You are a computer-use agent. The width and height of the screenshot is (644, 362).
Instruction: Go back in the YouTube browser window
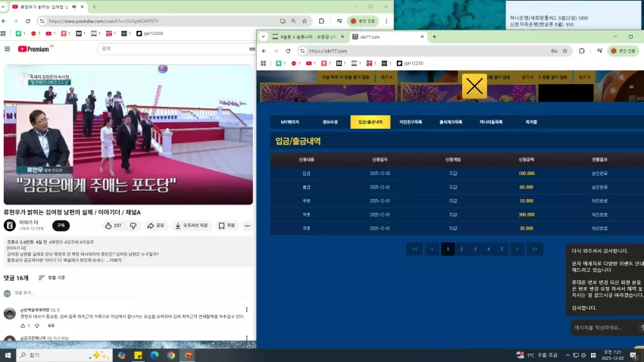click(x=4, y=21)
